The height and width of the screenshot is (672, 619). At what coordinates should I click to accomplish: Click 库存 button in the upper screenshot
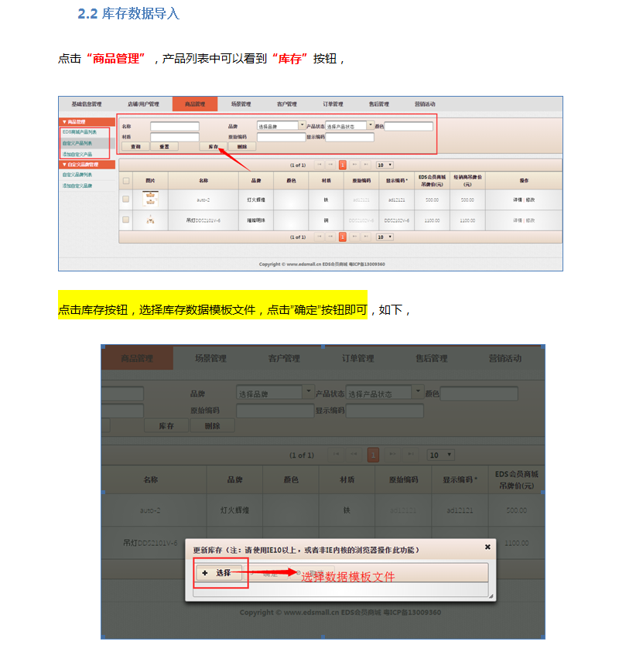214,147
